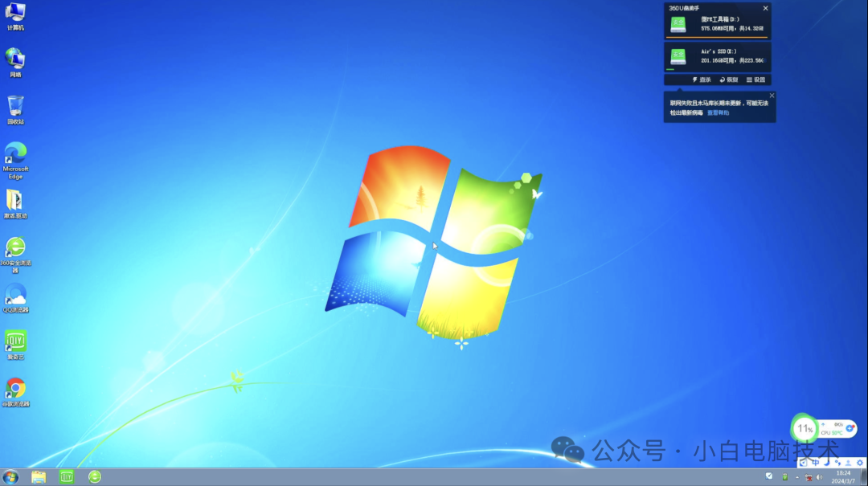The width and height of the screenshot is (868, 486).
Task: Click the CPU 50°C temperature readout
Action: click(832, 433)
